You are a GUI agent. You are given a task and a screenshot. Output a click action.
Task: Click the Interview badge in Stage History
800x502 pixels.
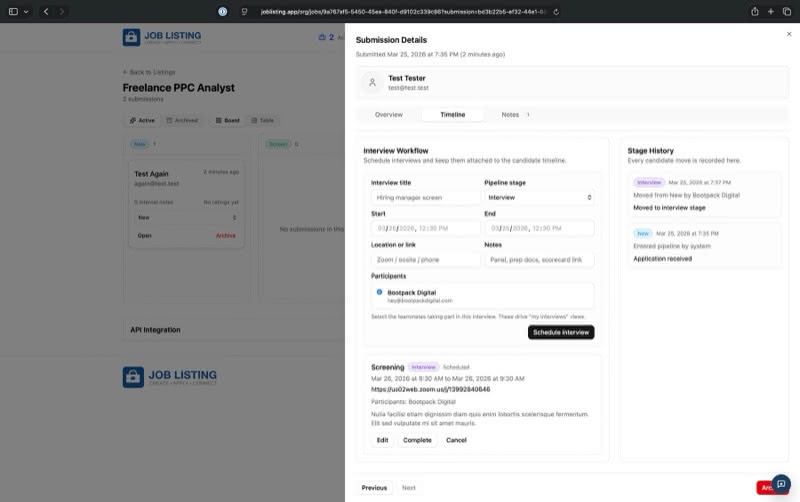649,182
